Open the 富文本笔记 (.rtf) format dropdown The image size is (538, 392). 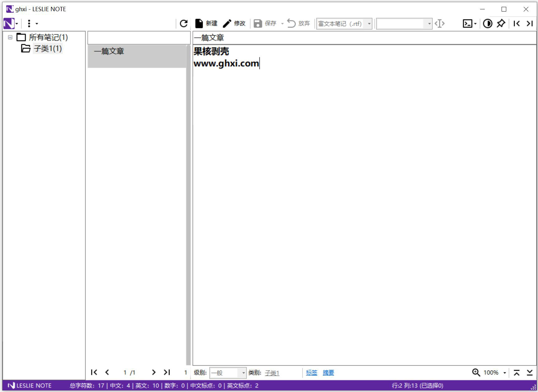click(369, 23)
